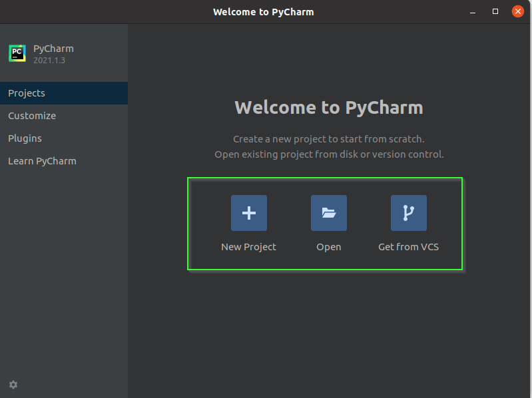Maximize the Welcome to PyCharm window
This screenshot has width=532, height=398.
coord(495,11)
